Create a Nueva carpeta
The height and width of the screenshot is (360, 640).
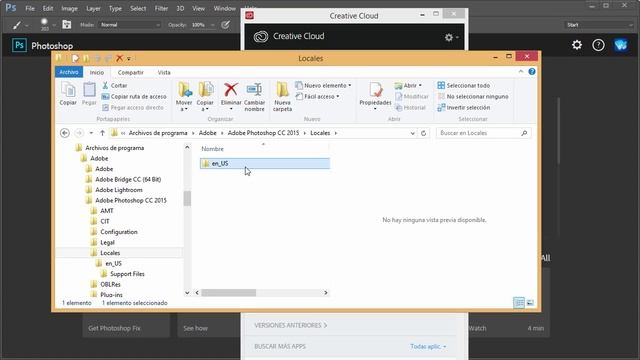point(282,96)
